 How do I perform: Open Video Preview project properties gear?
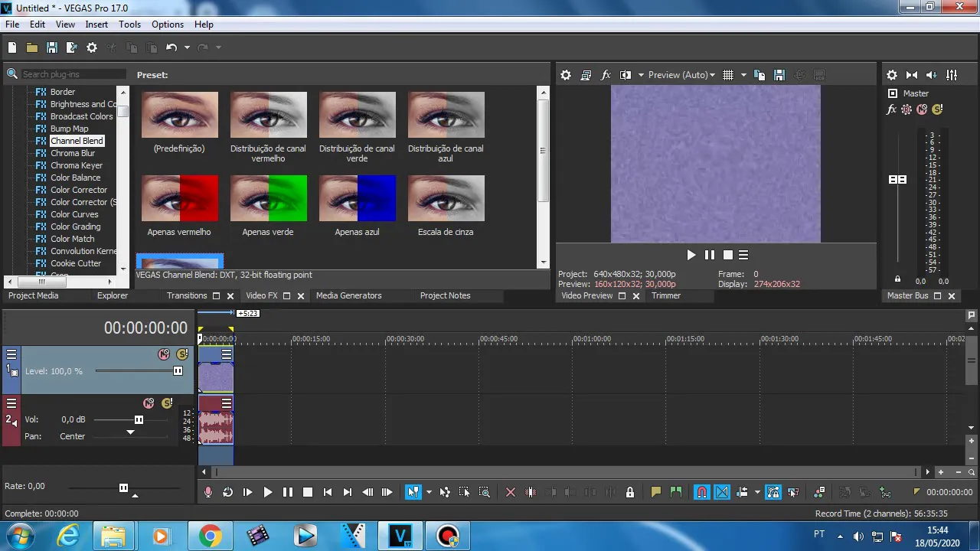tap(566, 75)
